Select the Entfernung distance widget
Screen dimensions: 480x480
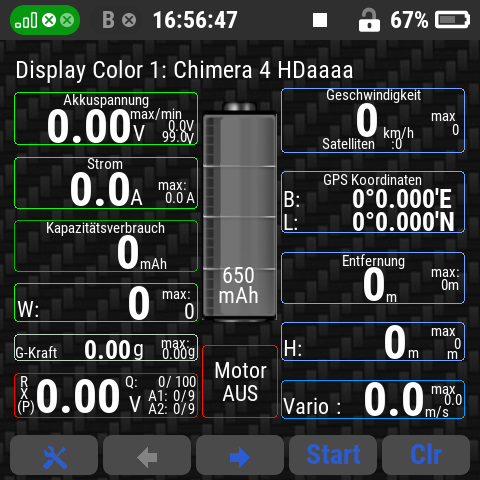click(373, 278)
